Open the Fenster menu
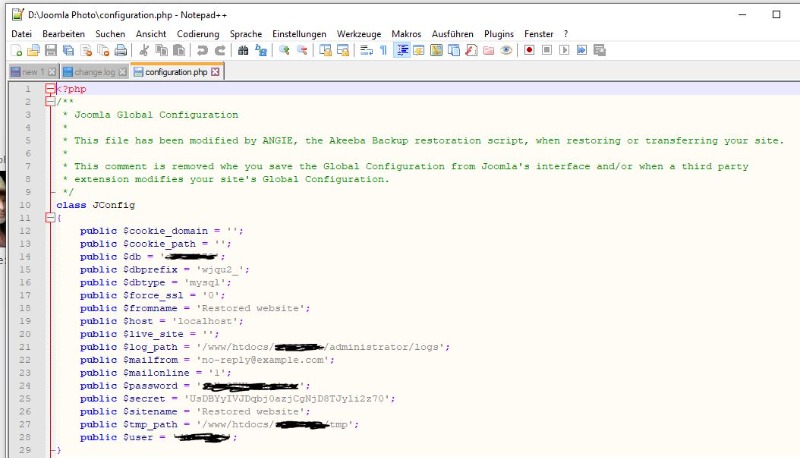800x458 pixels. (539, 34)
